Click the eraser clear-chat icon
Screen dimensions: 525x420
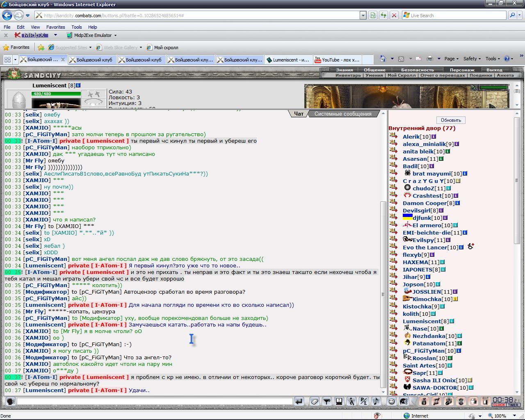315,402
